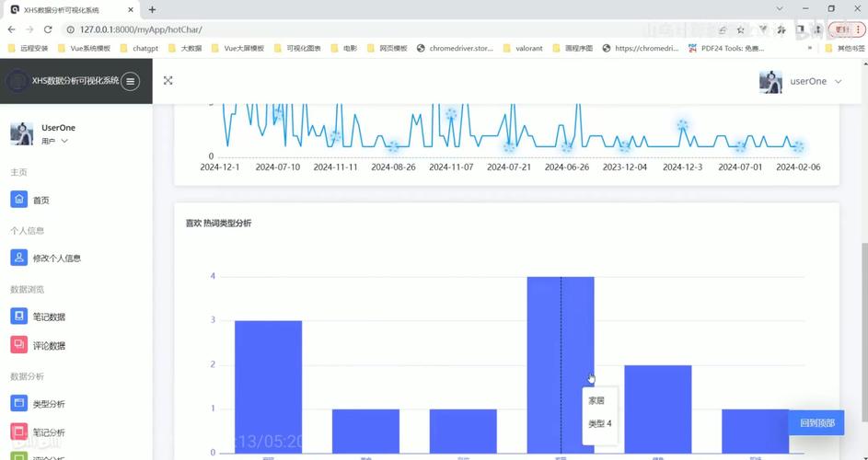Open the 笔记分析 menu item

tap(49, 432)
